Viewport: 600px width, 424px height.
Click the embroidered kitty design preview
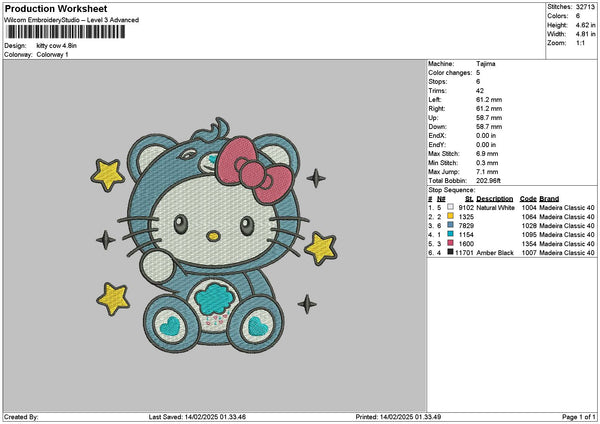(214, 235)
